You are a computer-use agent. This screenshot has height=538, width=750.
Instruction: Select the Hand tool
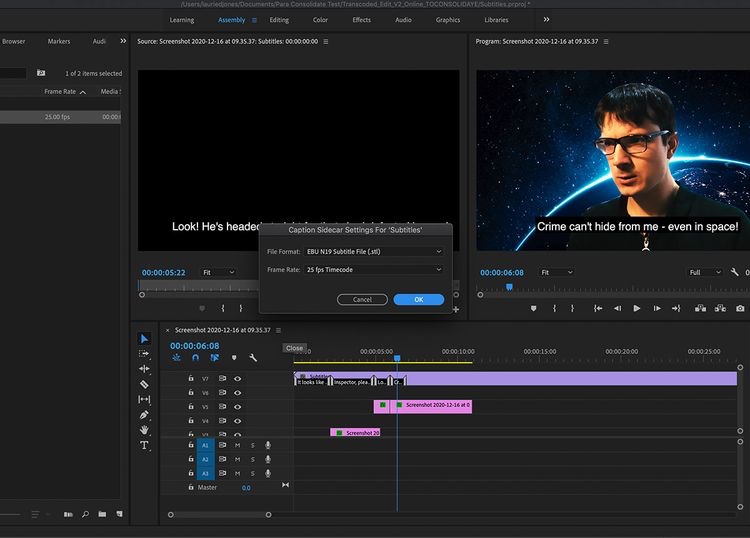pyautogui.click(x=144, y=430)
